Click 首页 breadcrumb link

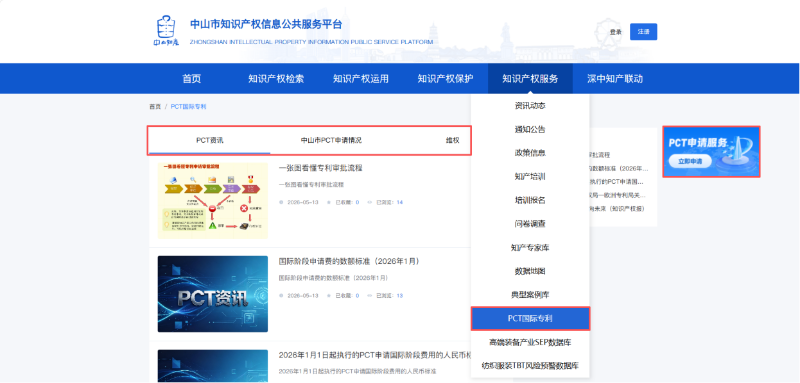click(x=155, y=107)
